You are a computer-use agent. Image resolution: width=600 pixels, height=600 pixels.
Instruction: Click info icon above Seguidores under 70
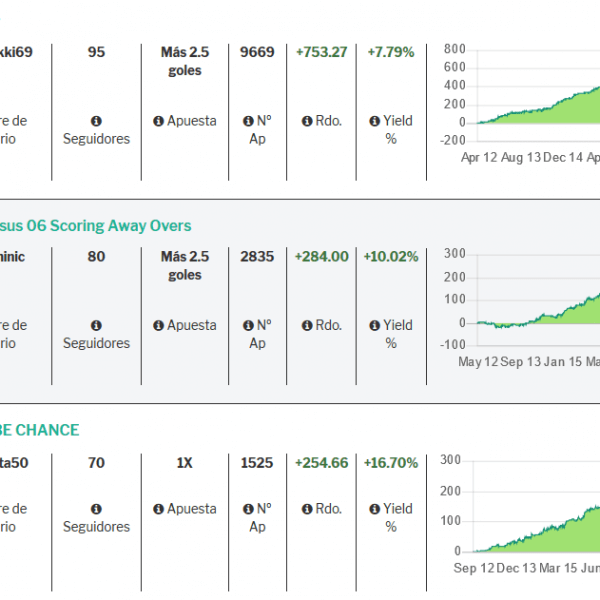(96, 509)
